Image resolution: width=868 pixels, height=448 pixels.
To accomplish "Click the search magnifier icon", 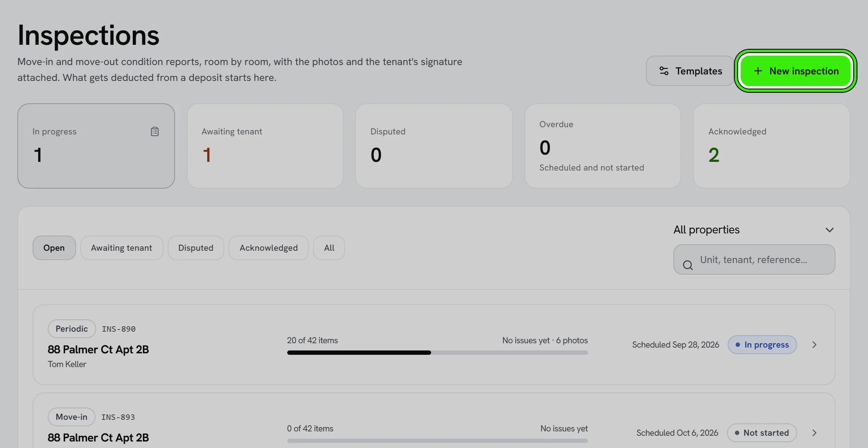I will [688, 265].
